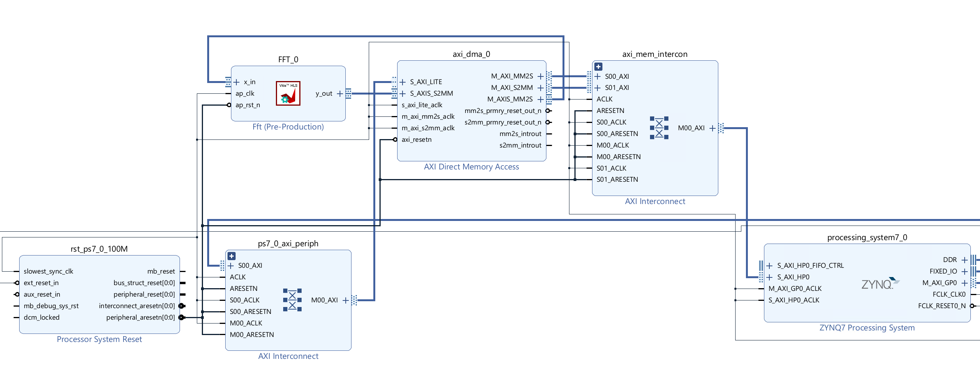The width and height of the screenshot is (980, 375).
Task: Select the peripheral_reset[0:0] pin
Action: 144,294
